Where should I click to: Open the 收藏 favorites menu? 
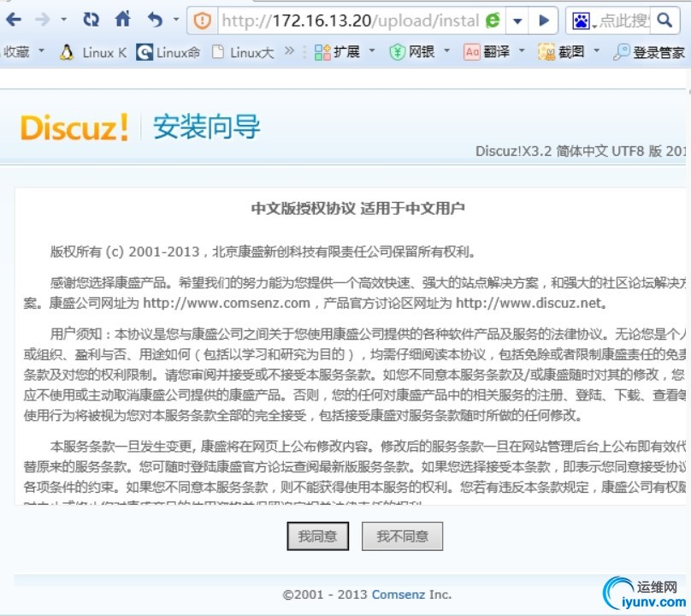(16, 52)
